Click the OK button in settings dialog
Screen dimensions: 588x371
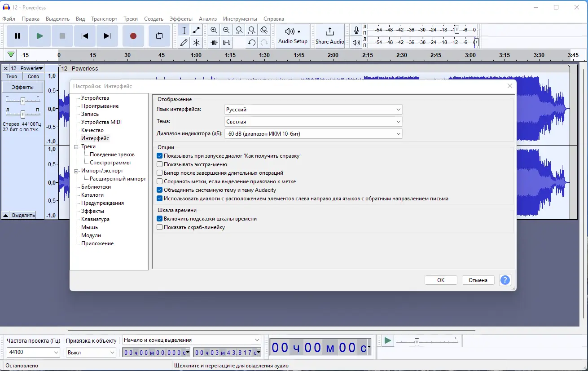(441, 280)
